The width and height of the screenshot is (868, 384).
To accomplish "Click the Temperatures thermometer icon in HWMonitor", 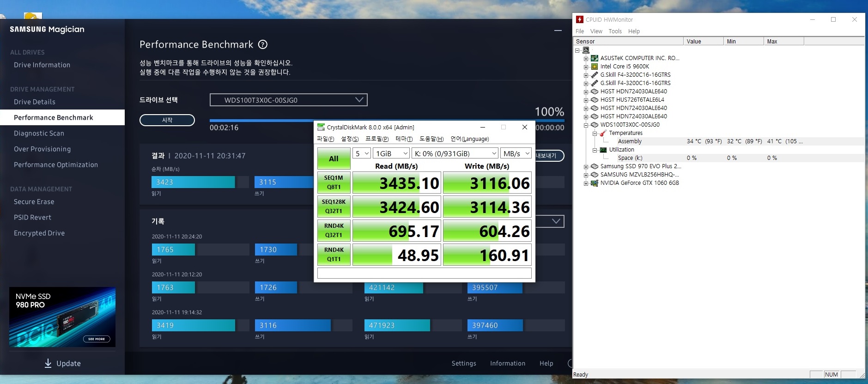I will pos(603,133).
